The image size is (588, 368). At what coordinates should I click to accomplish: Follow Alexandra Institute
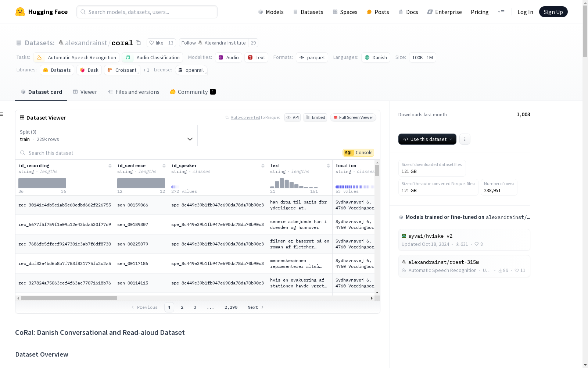[x=214, y=43]
